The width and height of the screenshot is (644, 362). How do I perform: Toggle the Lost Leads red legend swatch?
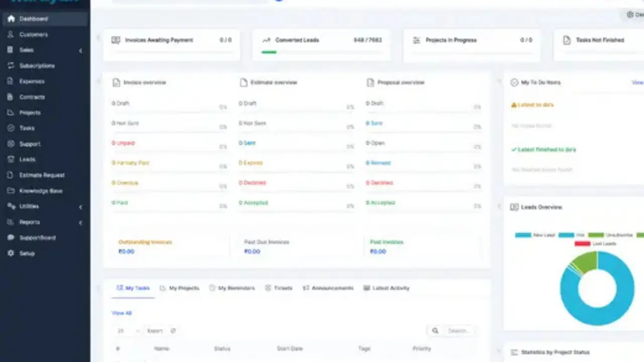[x=582, y=244]
